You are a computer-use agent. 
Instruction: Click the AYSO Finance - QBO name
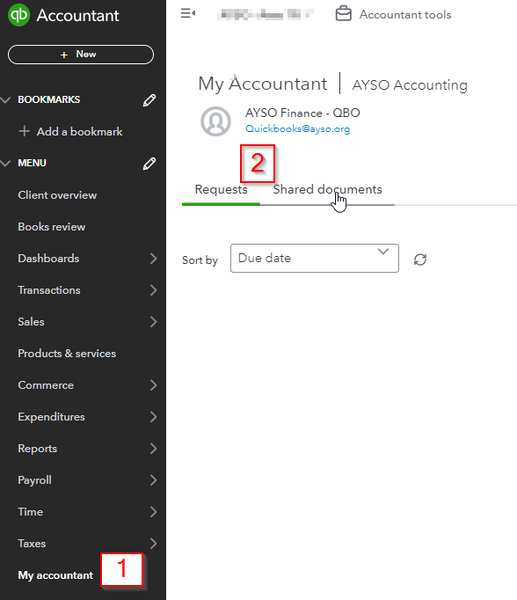(303, 113)
